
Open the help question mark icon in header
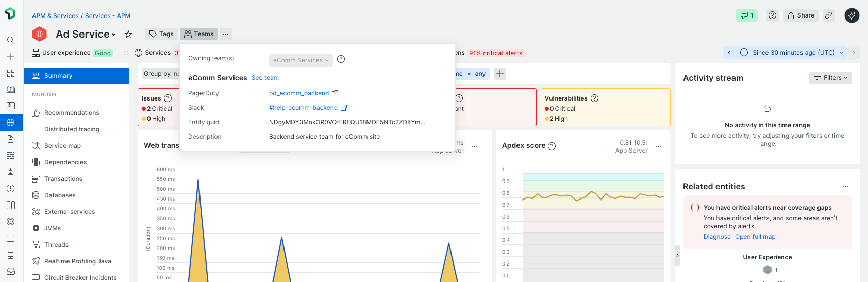(772, 15)
